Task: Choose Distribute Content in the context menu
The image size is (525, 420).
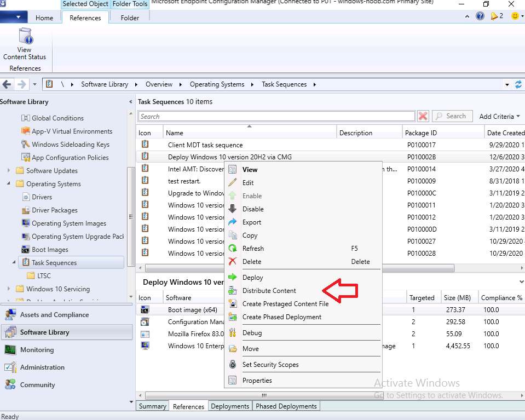Action: pyautogui.click(x=269, y=291)
